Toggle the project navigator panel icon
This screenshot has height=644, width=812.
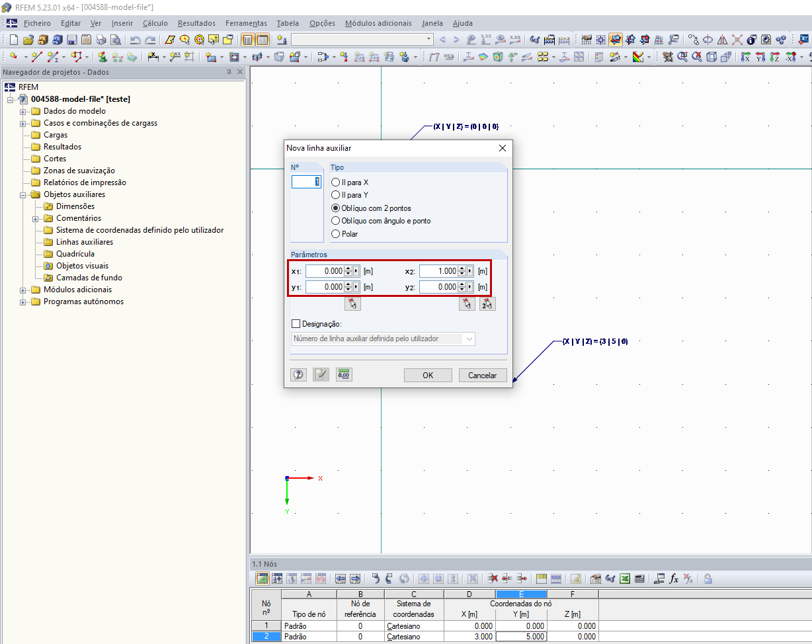click(247, 40)
